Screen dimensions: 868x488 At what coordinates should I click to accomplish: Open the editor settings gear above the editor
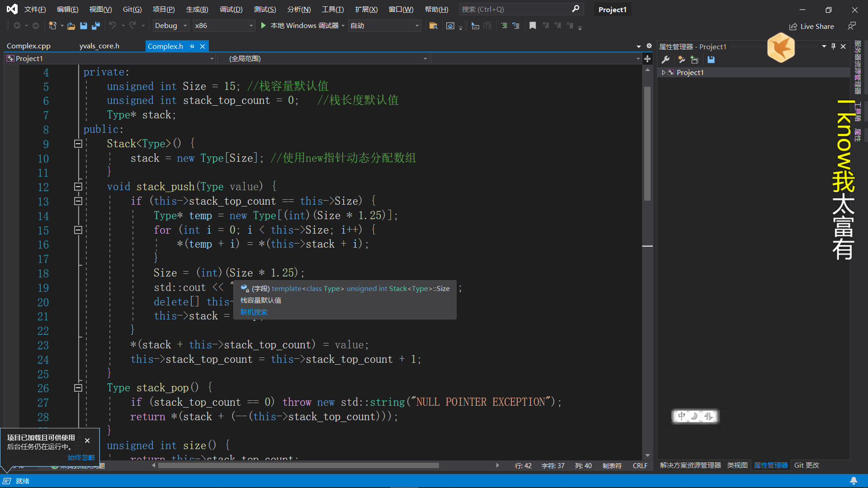[x=649, y=46]
